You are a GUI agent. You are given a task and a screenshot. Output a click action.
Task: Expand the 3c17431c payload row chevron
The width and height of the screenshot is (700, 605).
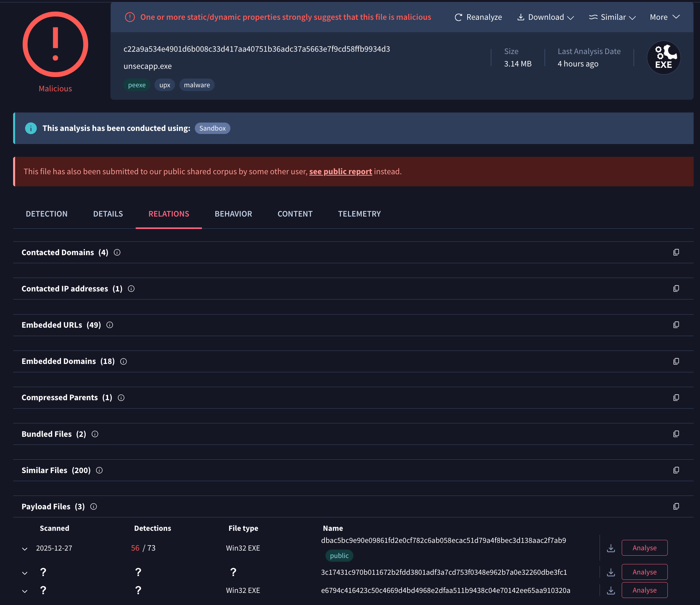click(25, 572)
